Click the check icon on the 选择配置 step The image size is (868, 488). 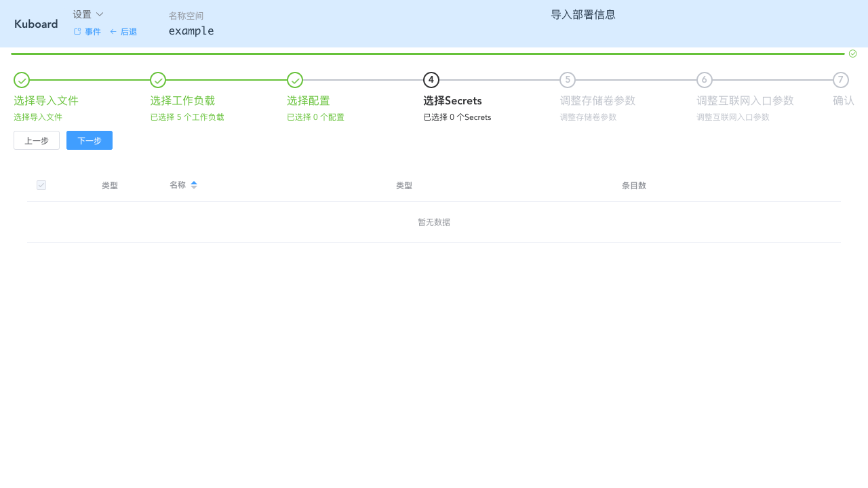click(294, 80)
